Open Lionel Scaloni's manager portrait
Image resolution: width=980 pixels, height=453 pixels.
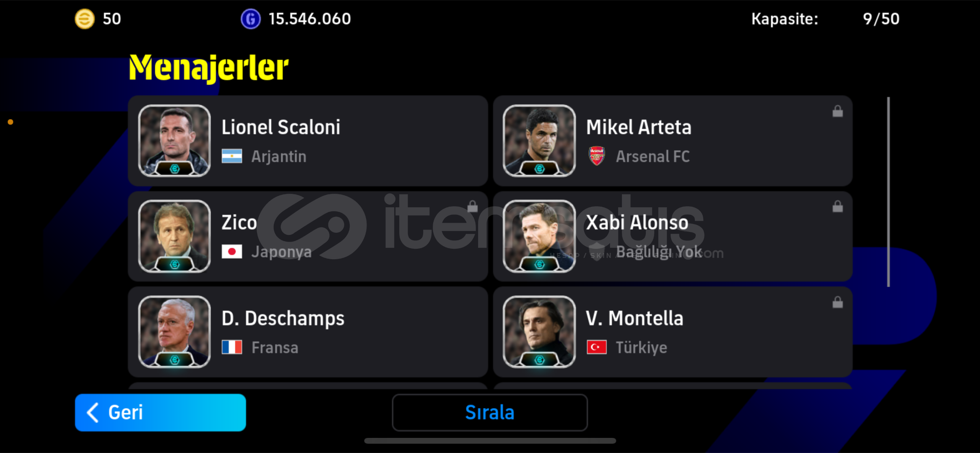point(174,141)
